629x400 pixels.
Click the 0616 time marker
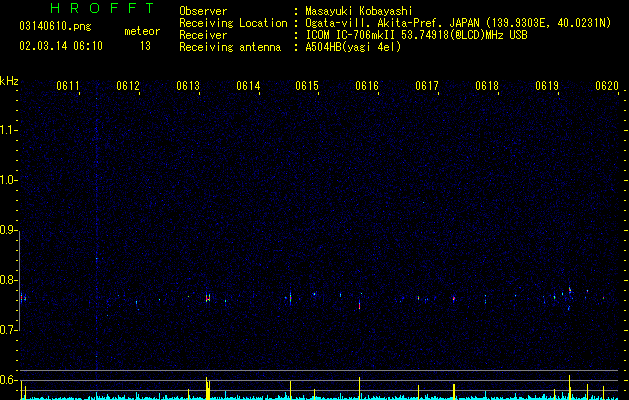pos(367,85)
